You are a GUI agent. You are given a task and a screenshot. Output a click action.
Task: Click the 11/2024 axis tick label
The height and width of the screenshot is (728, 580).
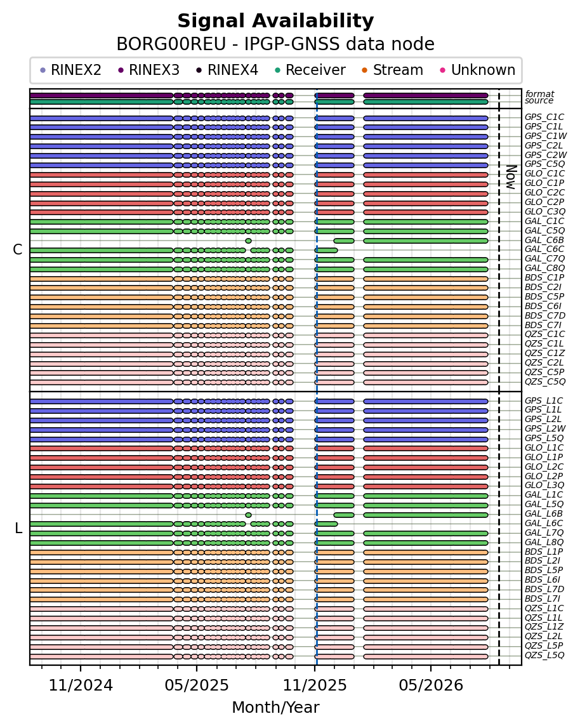[81, 685]
